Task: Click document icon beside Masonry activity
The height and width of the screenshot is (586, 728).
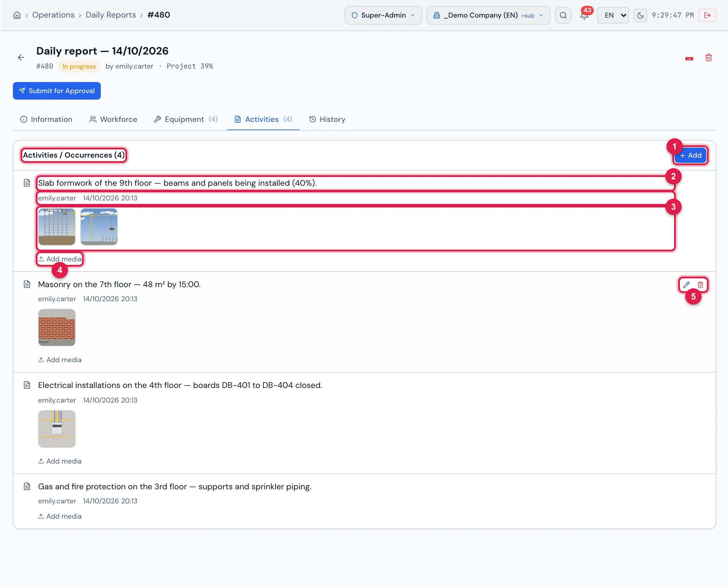Action: 27,284
